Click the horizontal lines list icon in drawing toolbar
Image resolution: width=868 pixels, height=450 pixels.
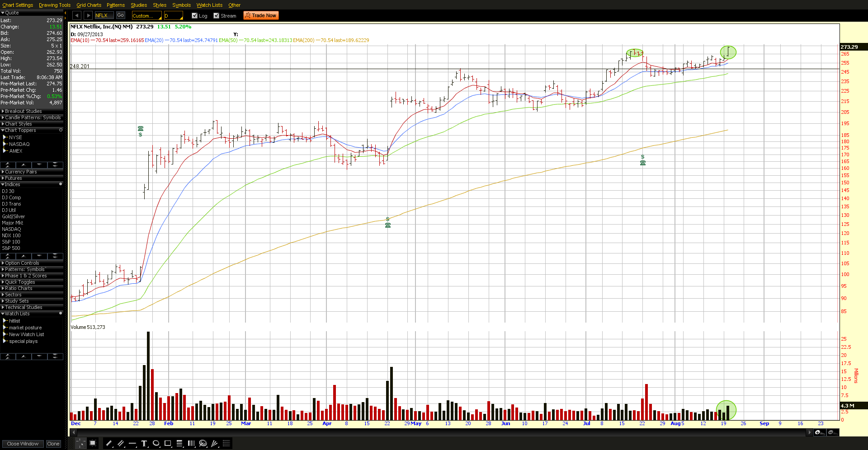[226, 444]
